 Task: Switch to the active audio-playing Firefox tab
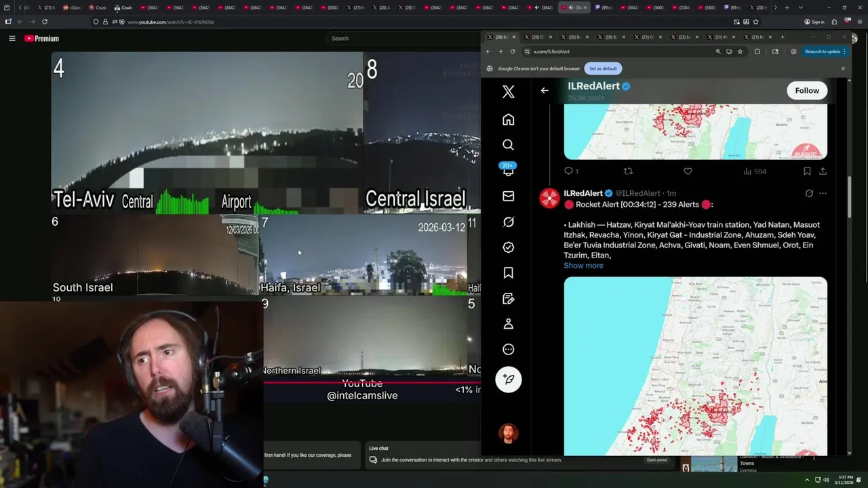point(573,7)
